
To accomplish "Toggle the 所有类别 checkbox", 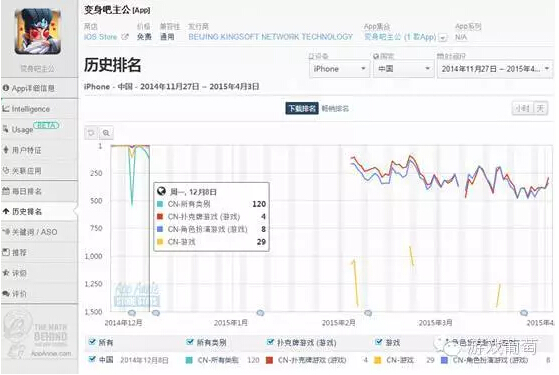I will tap(190, 342).
